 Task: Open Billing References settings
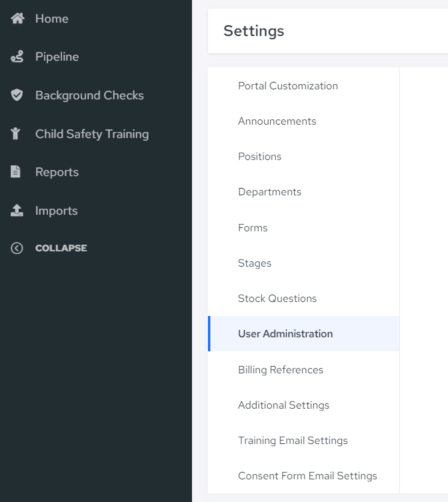point(303,370)
